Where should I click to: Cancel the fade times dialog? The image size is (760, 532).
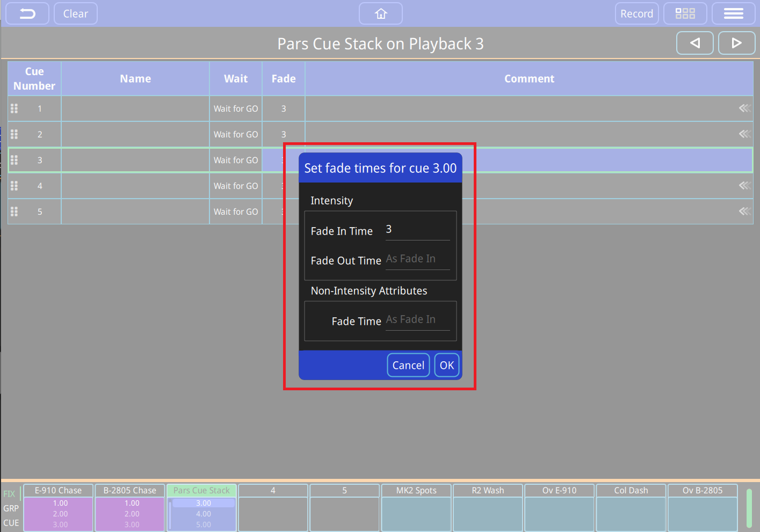point(408,365)
